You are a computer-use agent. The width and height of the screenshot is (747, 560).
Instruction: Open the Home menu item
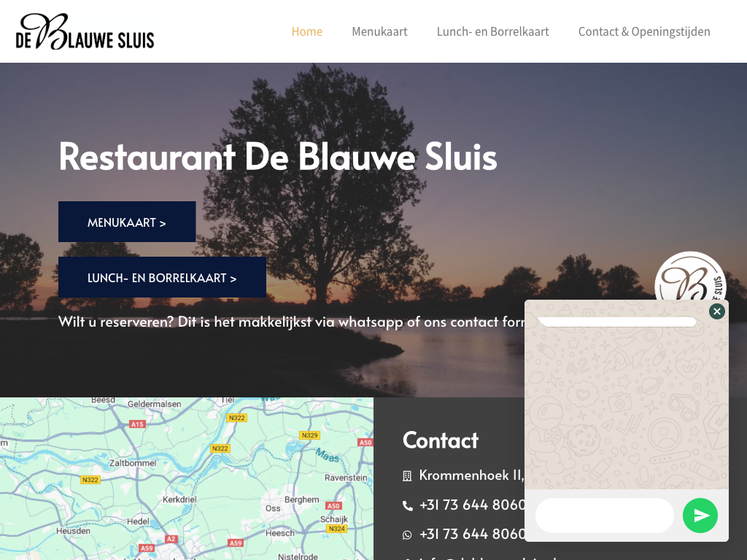(306, 31)
